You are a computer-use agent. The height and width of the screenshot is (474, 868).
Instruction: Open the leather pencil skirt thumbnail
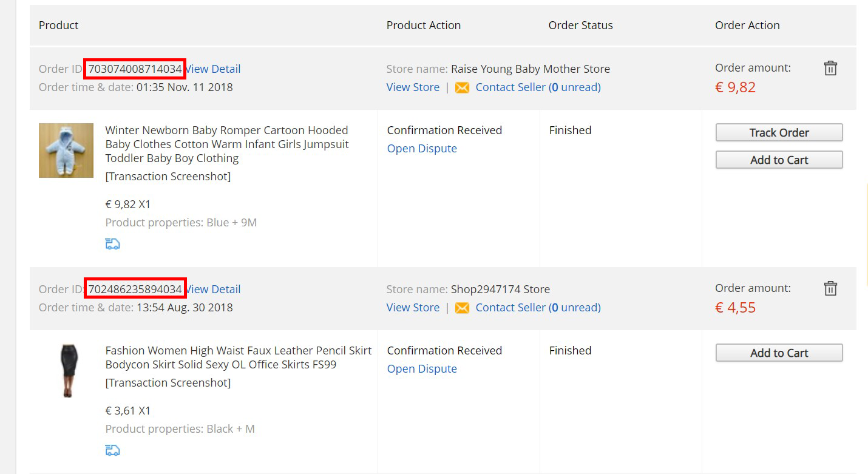click(x=66, y=371)
